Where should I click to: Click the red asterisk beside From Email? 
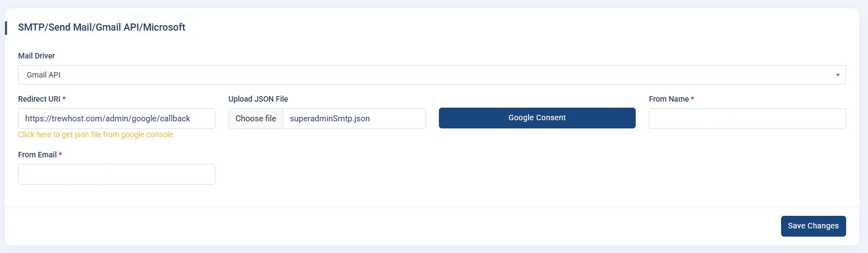coord(60,155)
